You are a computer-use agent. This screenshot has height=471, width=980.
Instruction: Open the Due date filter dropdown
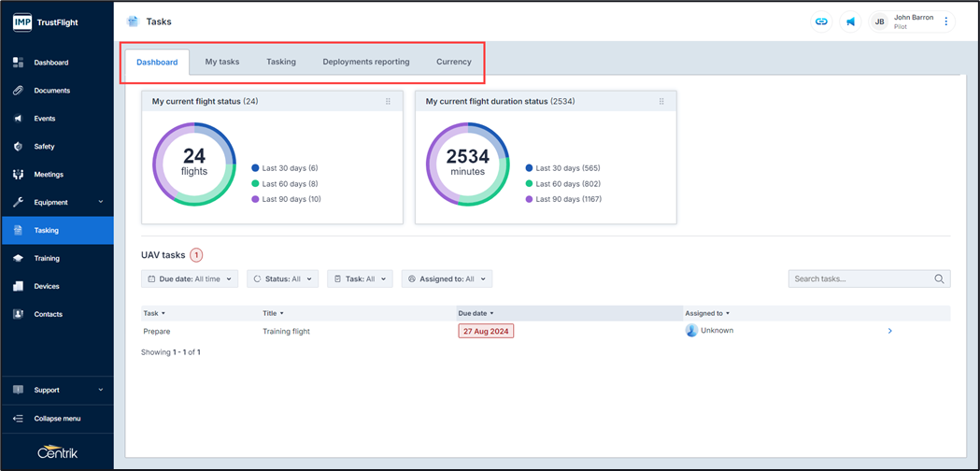190,278
